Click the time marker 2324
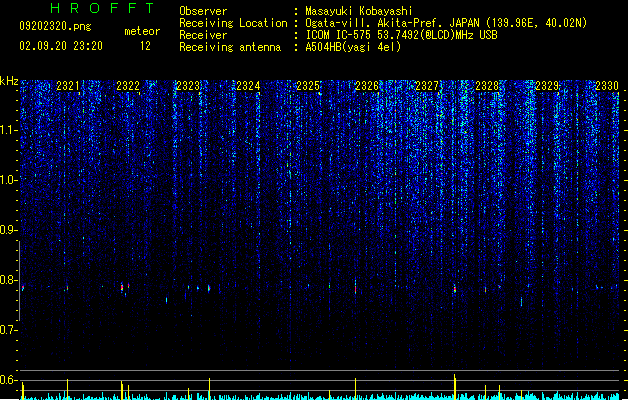Image resolution: width=629 pixels, height=400 pixels. click(x=248, y=86)
